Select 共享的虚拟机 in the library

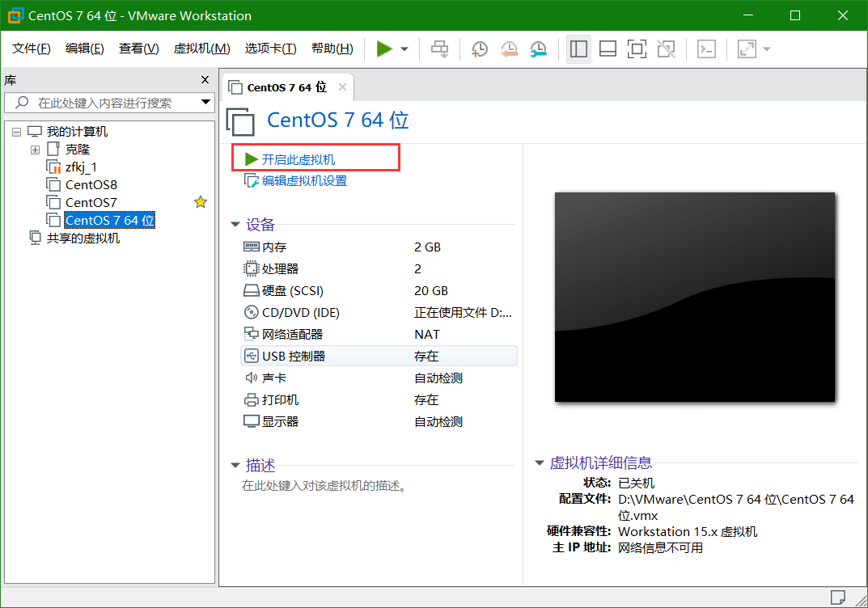(83, 238)
